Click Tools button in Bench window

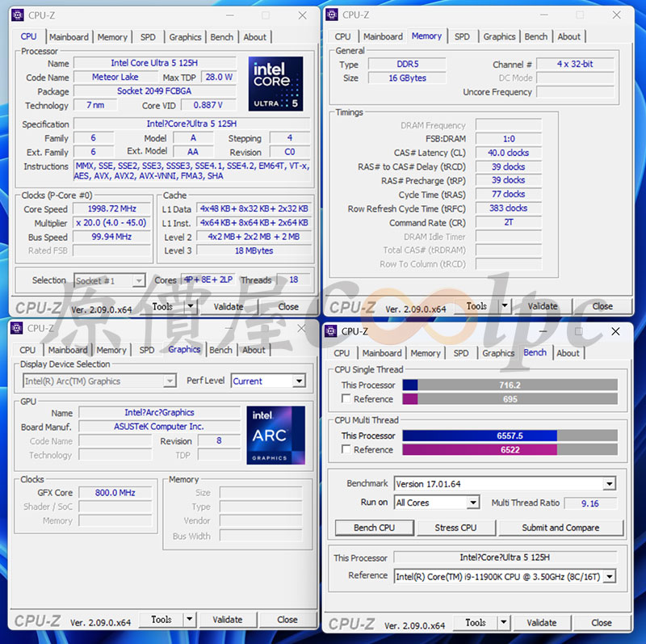pyautogui.click(x=476, y=622)
